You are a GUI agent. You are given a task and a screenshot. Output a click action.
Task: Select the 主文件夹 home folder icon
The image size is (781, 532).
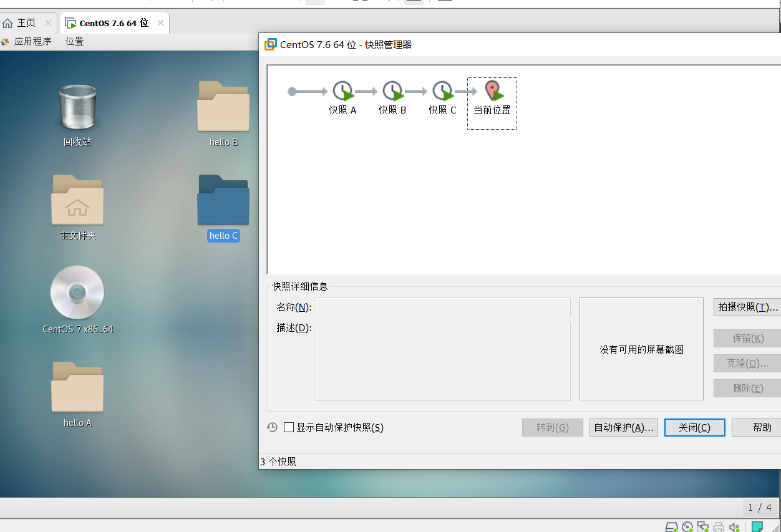tap(77, 200)
